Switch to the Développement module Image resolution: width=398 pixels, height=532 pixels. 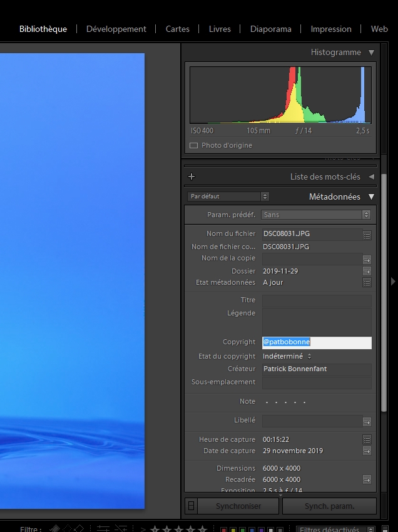point(116,29)
